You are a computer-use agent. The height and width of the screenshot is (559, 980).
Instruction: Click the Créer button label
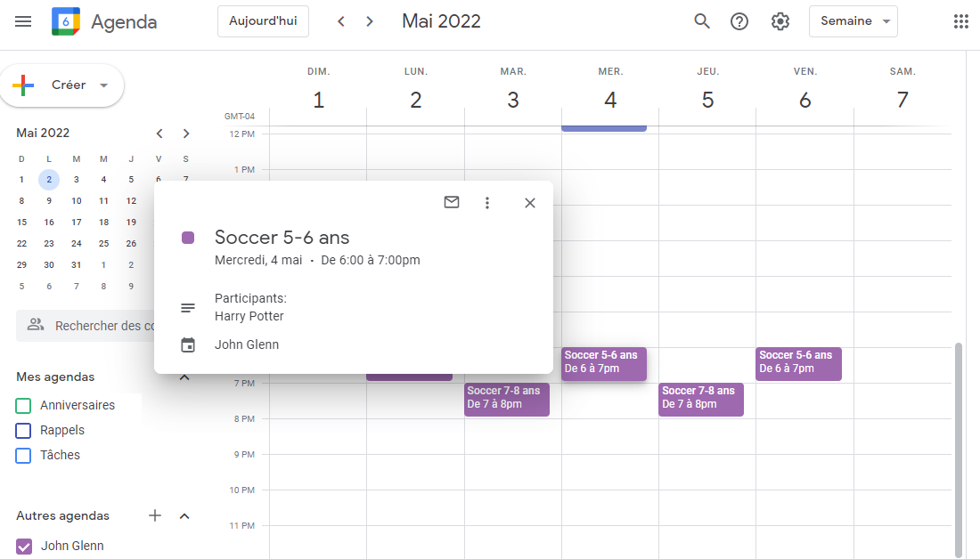point(69,85)
